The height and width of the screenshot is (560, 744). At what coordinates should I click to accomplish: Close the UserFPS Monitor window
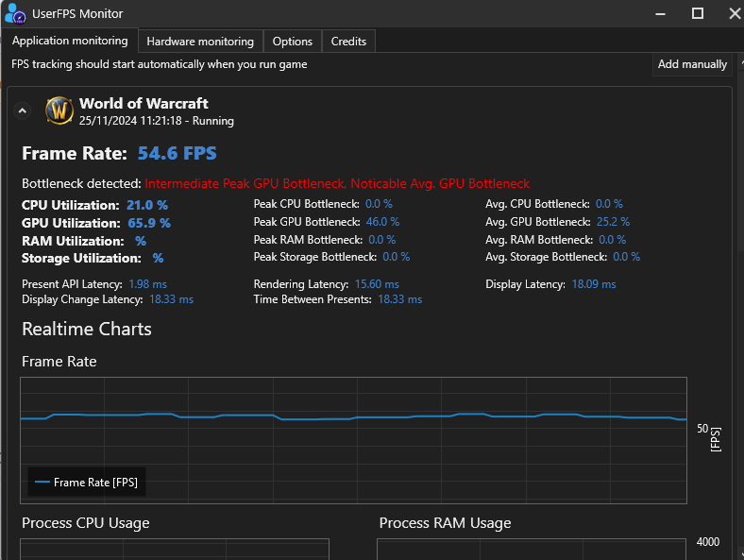click(735, 13)
